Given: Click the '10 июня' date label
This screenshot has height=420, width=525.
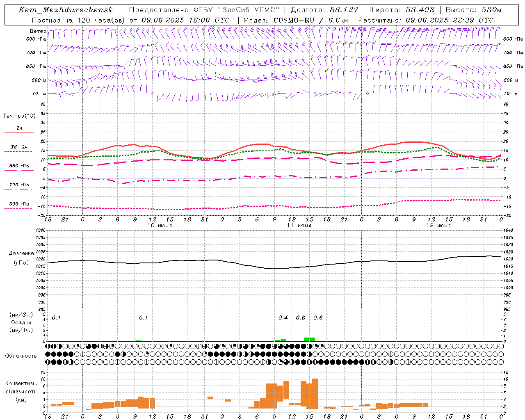Looking at the screenshot, I should pyautogui.click(x=159, y=226).
